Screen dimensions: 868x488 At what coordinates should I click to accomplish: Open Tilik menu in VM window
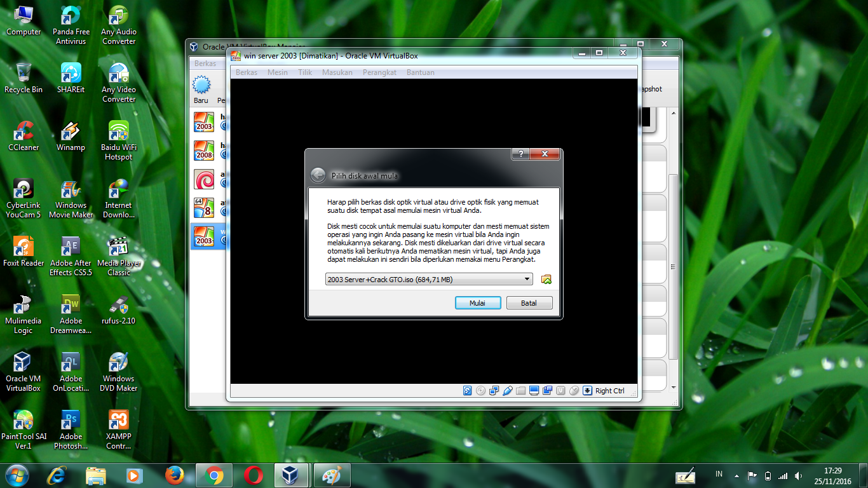(x=305, y=72)
